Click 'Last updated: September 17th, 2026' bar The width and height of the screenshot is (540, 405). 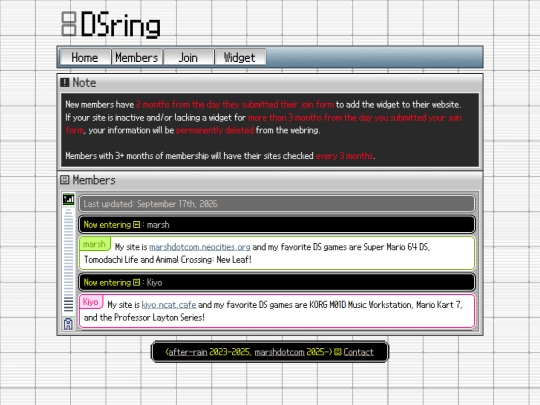tap(277, 204)
